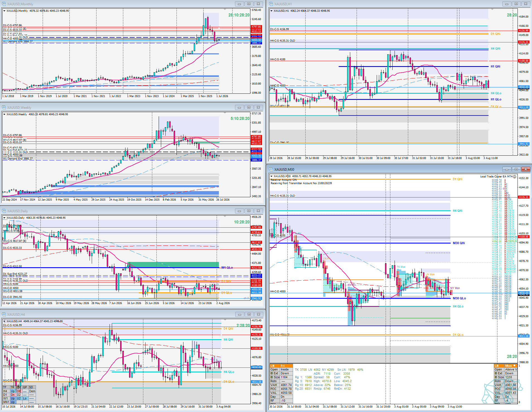This screenshot has height=412, width=532.
Task: Expand the M30 chart symbol triangle
Action: click(271, 176)
